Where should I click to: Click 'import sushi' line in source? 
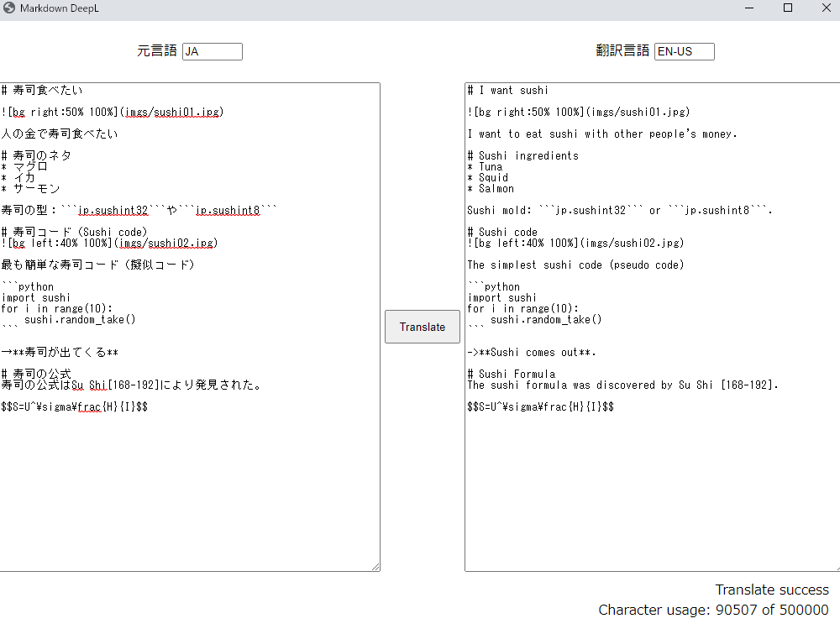[x=36, y=297]
